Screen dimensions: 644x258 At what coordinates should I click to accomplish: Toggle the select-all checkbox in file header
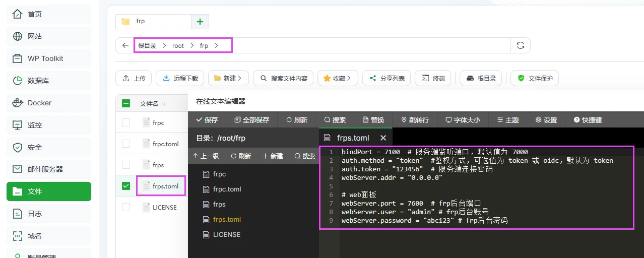(x=126, y=103)
